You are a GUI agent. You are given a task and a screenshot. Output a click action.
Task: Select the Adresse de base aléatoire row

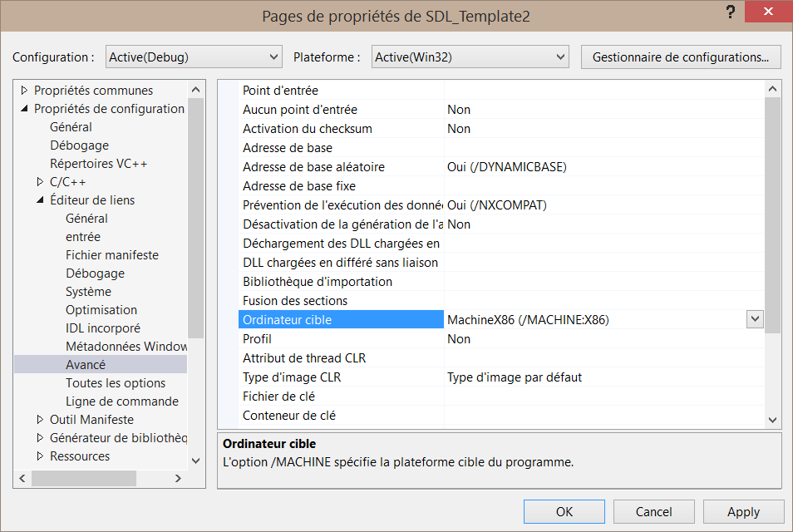pos(313,167)
